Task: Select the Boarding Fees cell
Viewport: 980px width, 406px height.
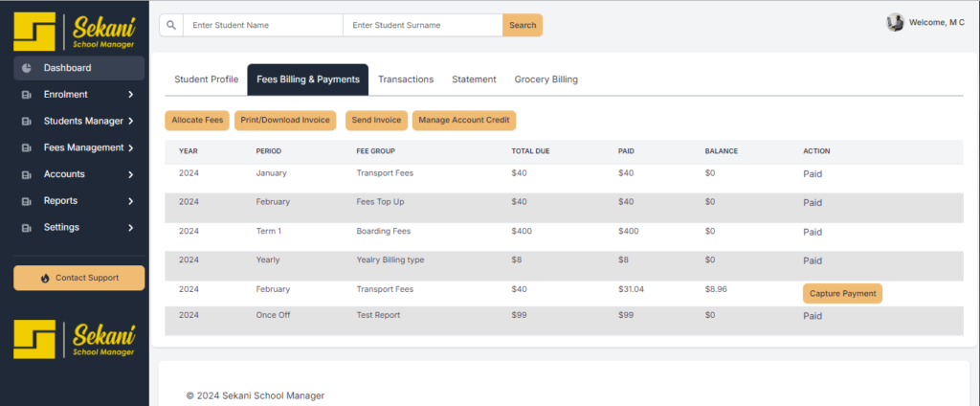Action: pos(383,232)
